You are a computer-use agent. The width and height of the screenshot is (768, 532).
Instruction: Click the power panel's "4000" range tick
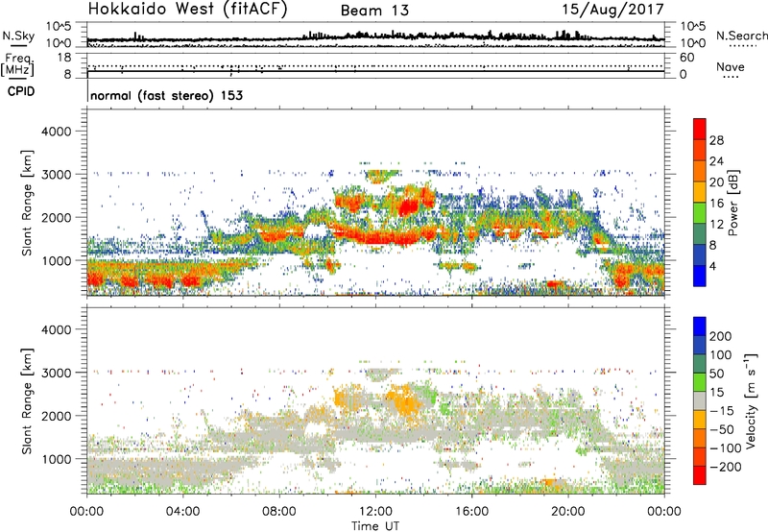pos(57,132)
